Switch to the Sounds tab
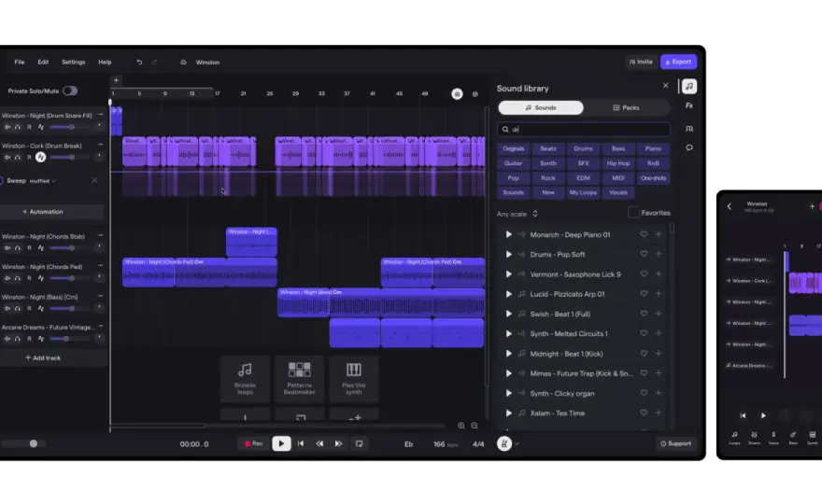The image size is (822, 504). 541,107
